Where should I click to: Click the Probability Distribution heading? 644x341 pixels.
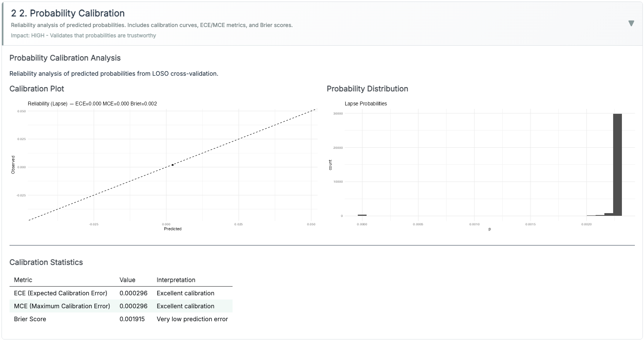click(367, 89)
